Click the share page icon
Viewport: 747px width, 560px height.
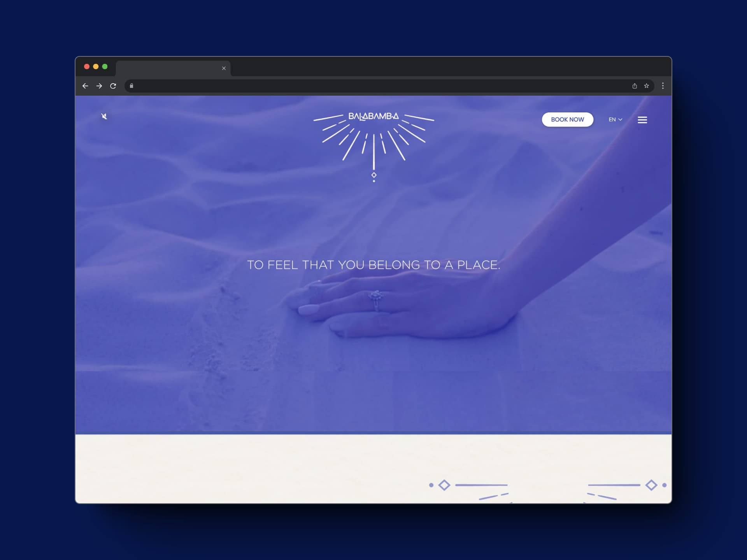[635, 86]
